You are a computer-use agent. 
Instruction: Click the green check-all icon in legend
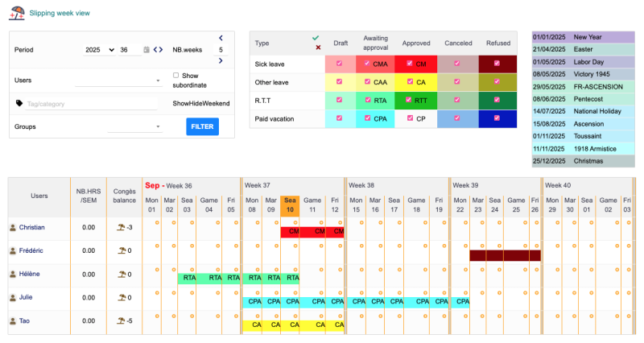click(316, 37)
